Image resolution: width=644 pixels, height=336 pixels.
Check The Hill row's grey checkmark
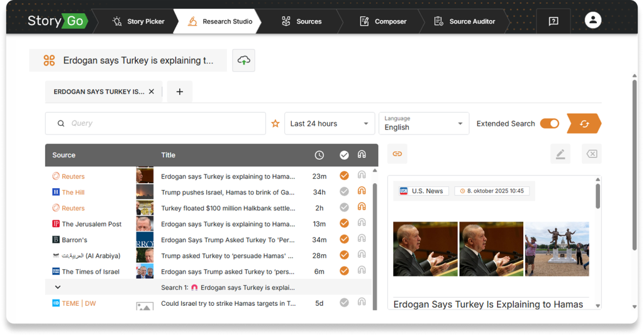point(344,192)
